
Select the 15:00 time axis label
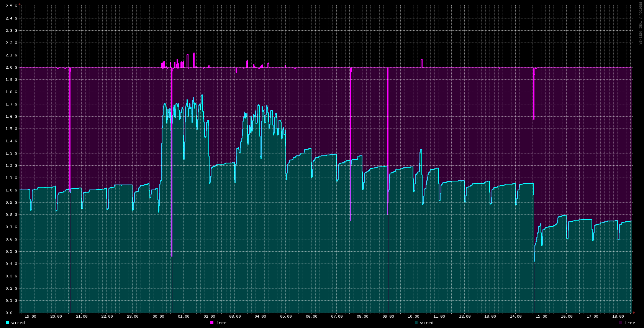(541, 316)
